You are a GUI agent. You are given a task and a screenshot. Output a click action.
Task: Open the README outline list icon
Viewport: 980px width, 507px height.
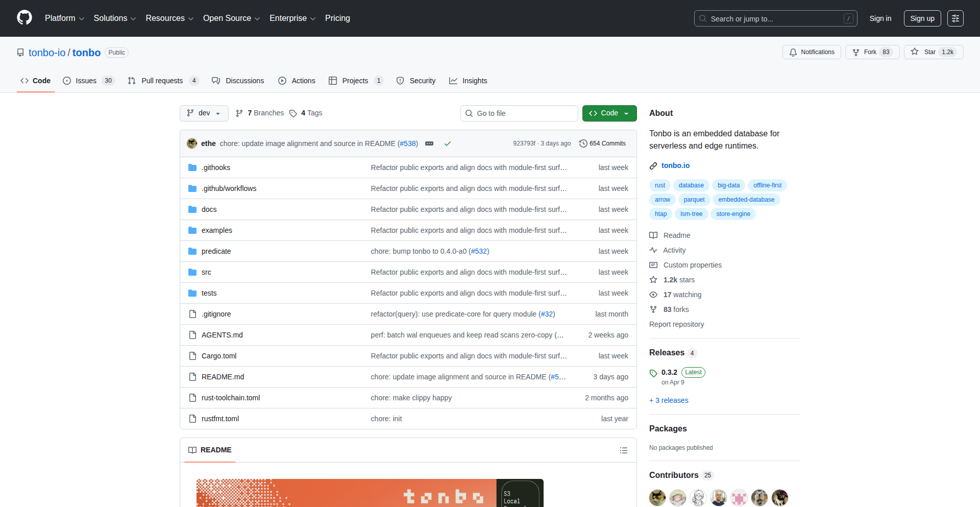pos(624,450)
